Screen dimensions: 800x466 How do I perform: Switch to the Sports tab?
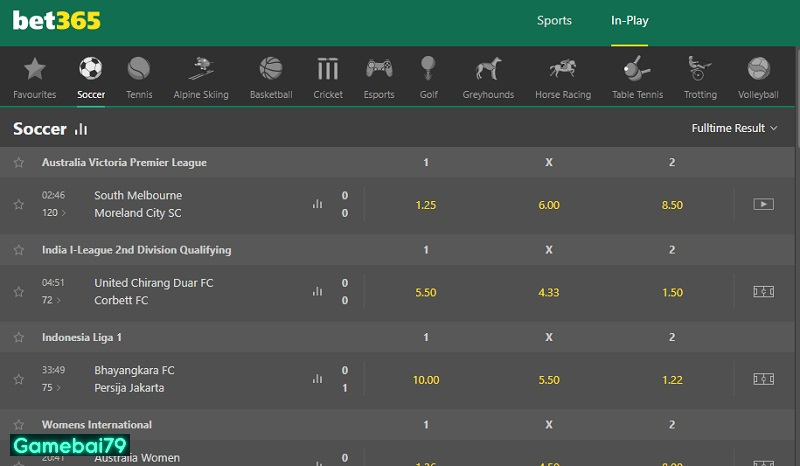[x=554, y=21]
